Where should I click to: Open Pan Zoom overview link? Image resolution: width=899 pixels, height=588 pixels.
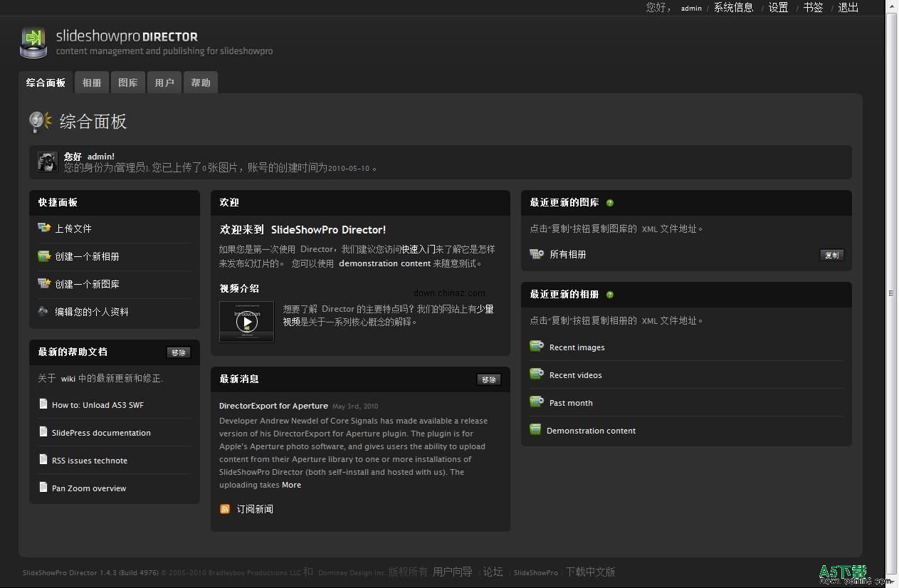tap(89, 488)
